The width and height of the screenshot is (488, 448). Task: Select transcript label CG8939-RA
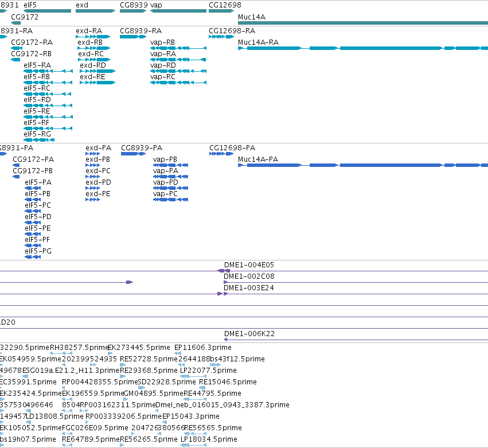pos(140,30)
